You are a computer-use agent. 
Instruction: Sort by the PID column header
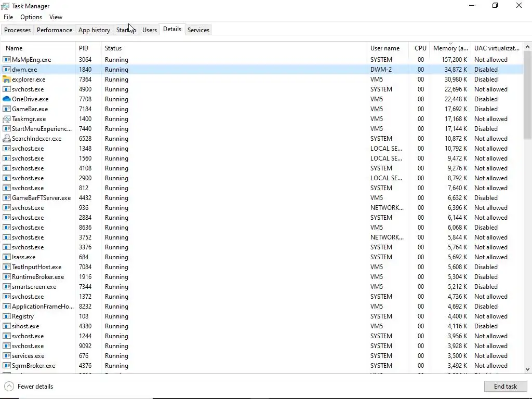[88, 48]
